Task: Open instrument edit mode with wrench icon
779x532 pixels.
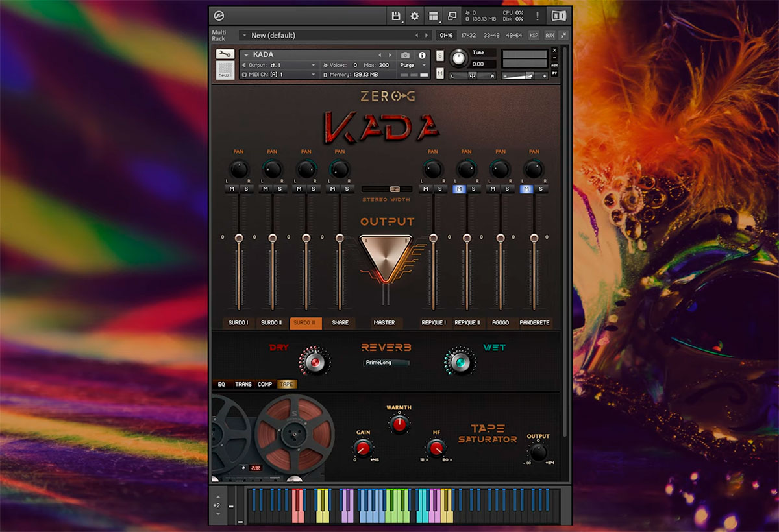Action: 225,54
